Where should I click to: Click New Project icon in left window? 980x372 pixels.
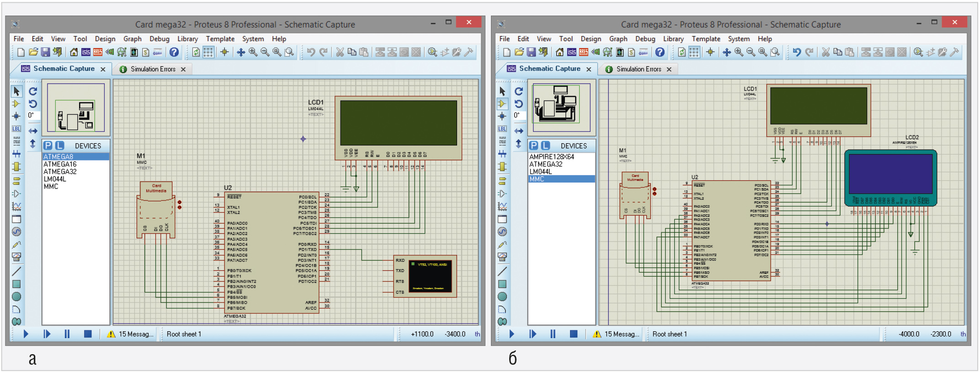[21, 52]
